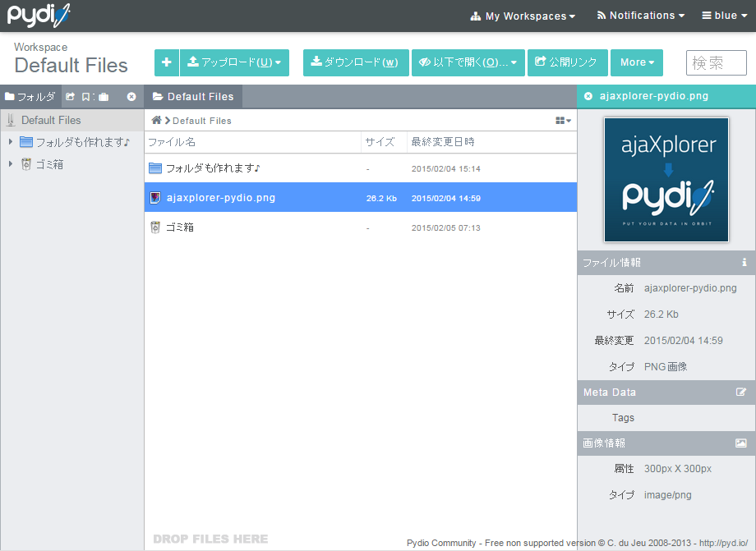Image resolution: width=756 pixels, height=551 pixels.
Task: Click the home icon in the breadcrumb
Action: coord(155,119)
